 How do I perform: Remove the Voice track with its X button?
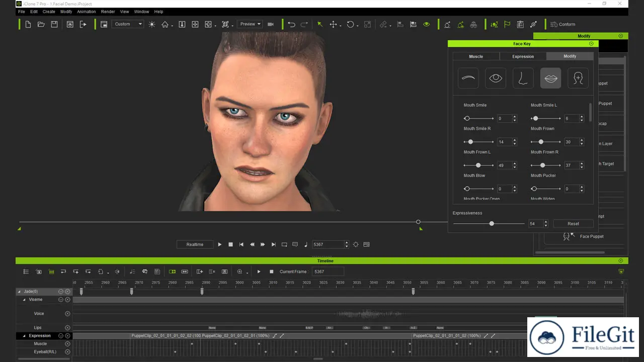[67, 314]
